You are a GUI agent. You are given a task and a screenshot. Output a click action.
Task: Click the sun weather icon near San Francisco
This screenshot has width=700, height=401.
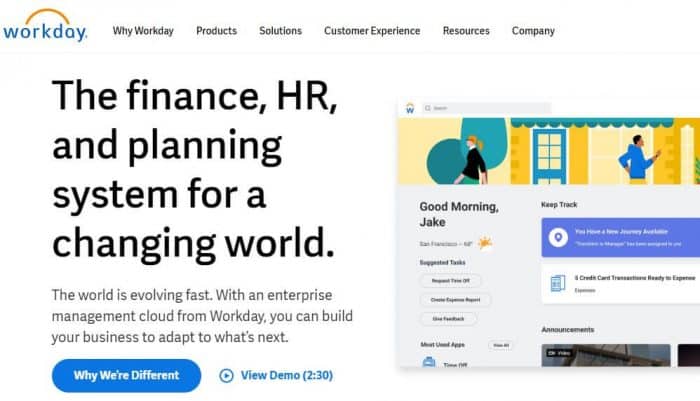tap(485, 243)
